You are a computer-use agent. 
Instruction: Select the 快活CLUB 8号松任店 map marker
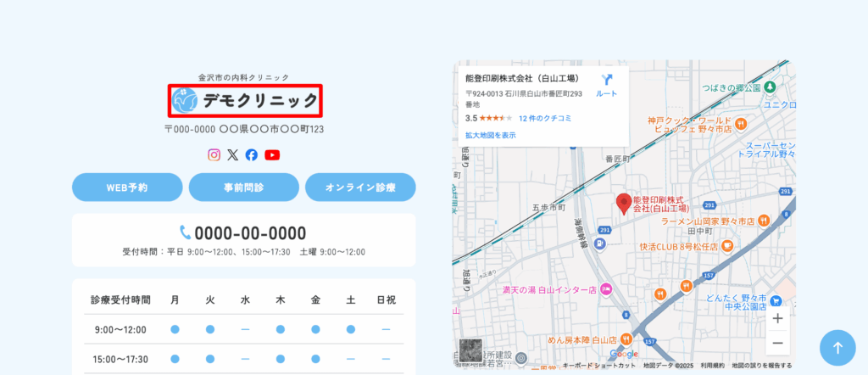coord(727,246)
